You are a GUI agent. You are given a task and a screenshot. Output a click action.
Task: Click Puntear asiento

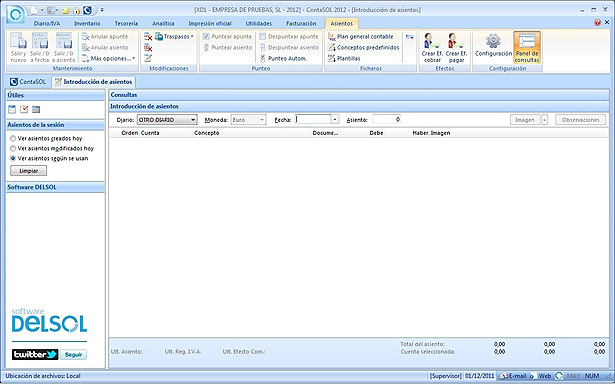point(227,47)
